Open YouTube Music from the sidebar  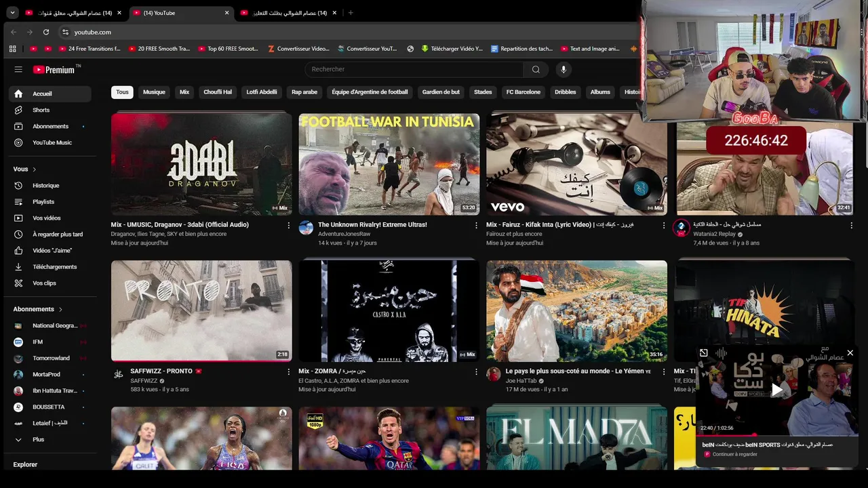click(50, 142)
